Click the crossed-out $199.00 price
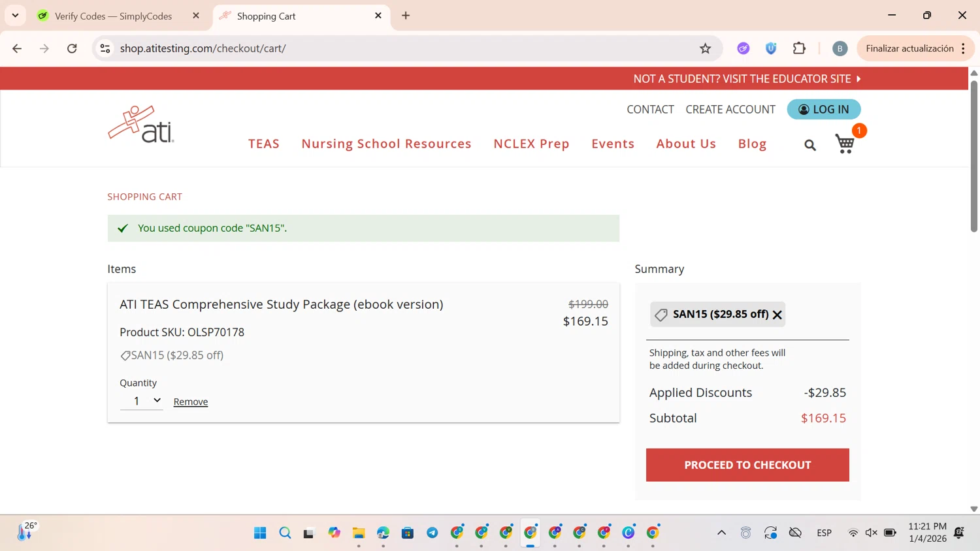 (x=588, y=304)
